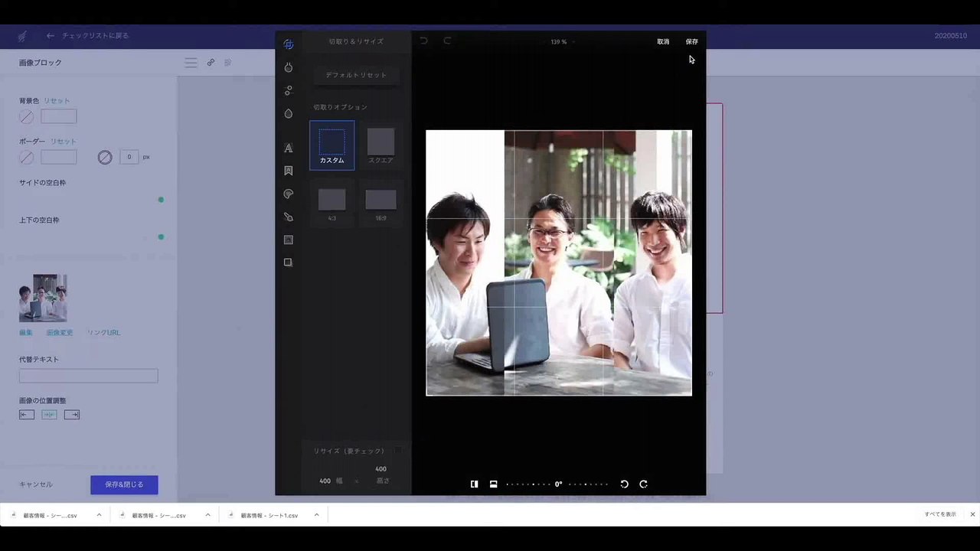This screenshot has width=980, height=551.
Task: Adjust the サイドの空白枠 slider handle
Action: click(x=161, y=200)
